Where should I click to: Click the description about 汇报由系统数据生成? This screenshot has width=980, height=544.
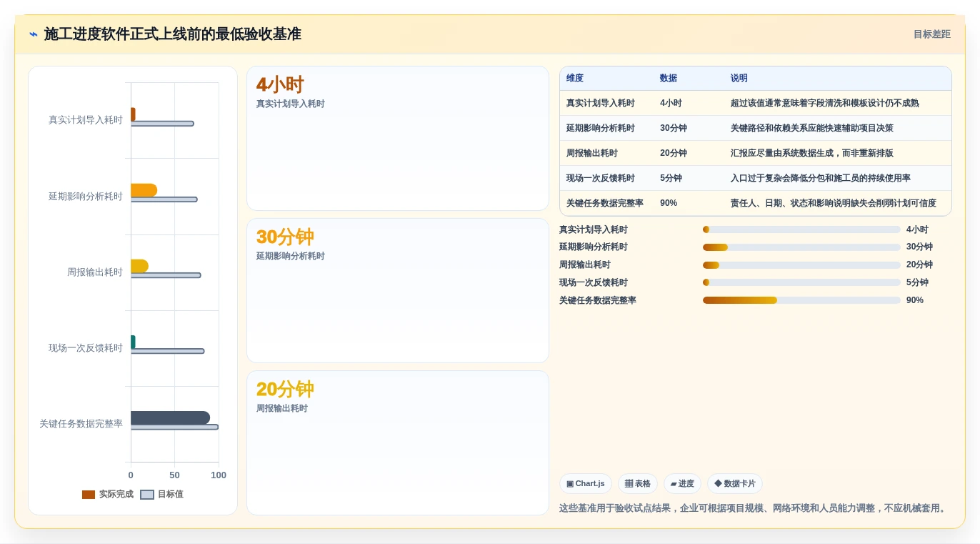pos(811,154)
